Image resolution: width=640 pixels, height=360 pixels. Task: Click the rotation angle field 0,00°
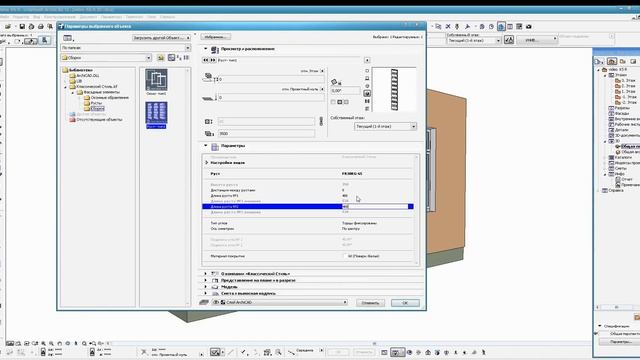pos(345,91)
